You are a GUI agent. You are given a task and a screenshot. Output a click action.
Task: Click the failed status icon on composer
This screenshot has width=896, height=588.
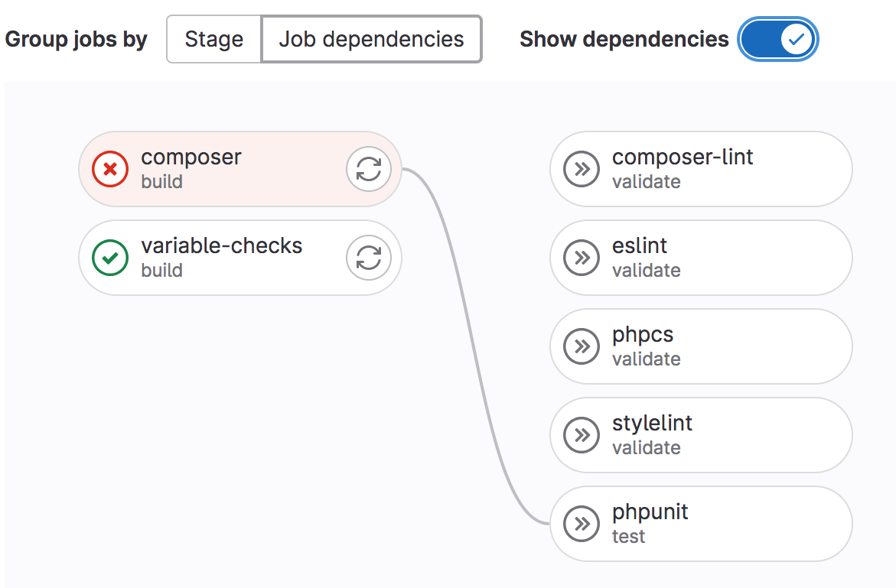tap(110, 169)
